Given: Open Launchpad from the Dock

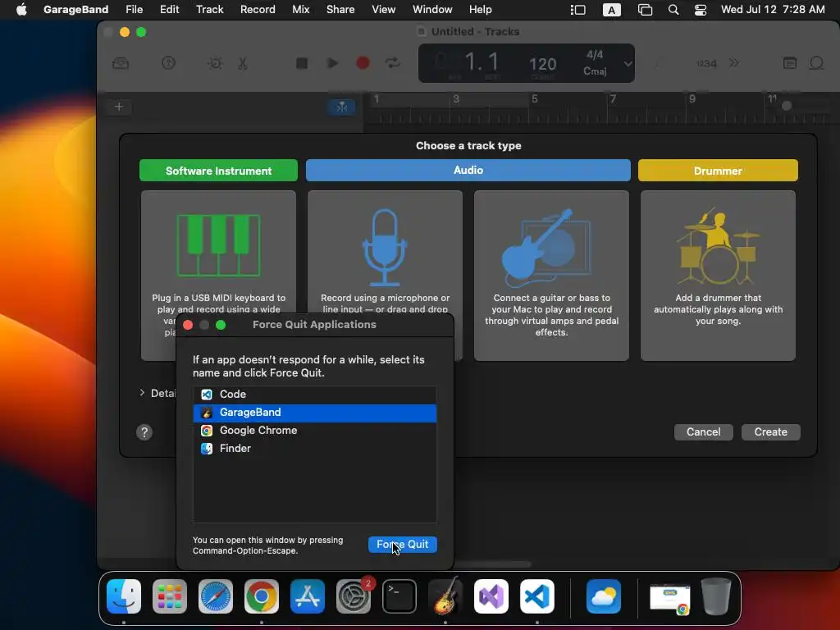Looking at the screenshot, I should (170, 596).
